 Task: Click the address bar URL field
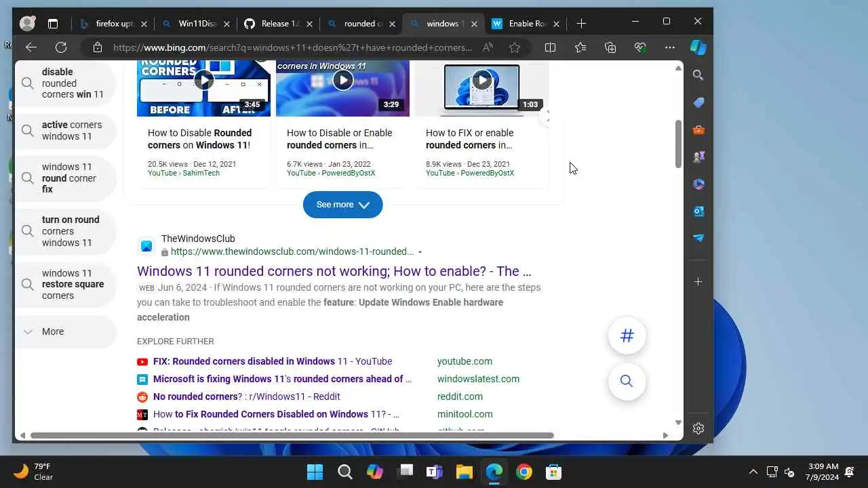(x=292, y=47)
